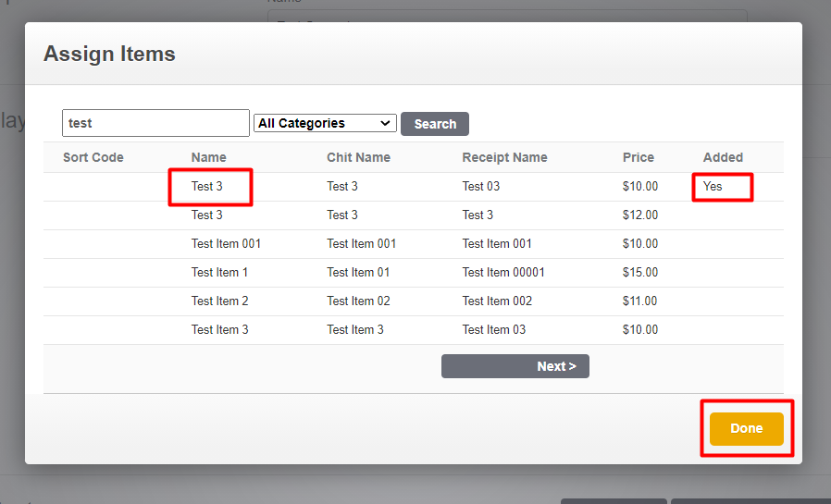Click the Price column header
This screenshot has height=504, width=831.
(x=638, y=157)
